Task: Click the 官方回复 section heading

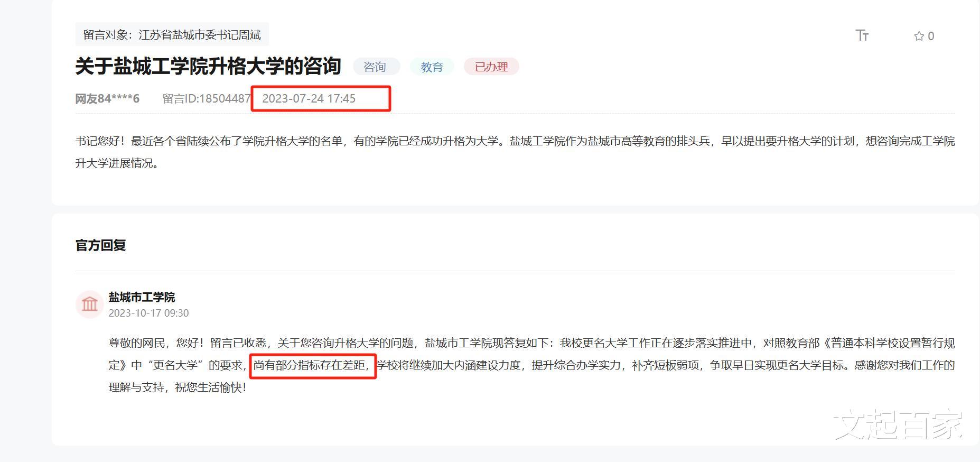Action: tap(101, 245)
